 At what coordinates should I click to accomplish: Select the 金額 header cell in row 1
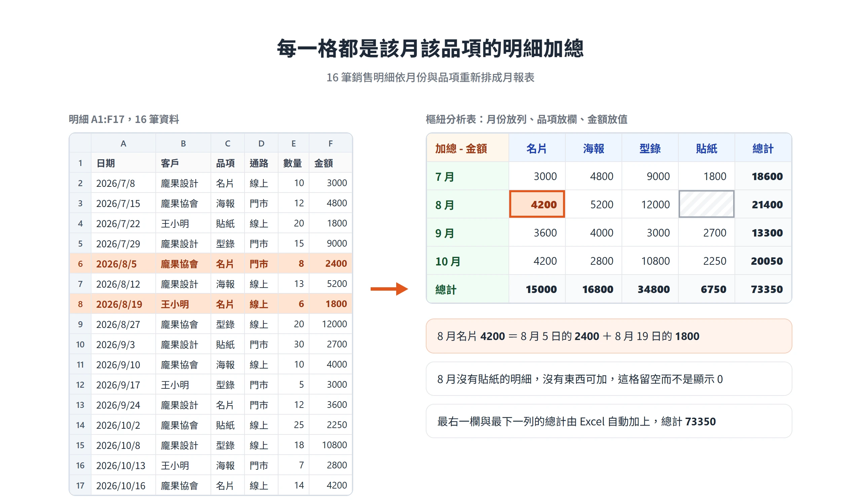click(330, 163)
